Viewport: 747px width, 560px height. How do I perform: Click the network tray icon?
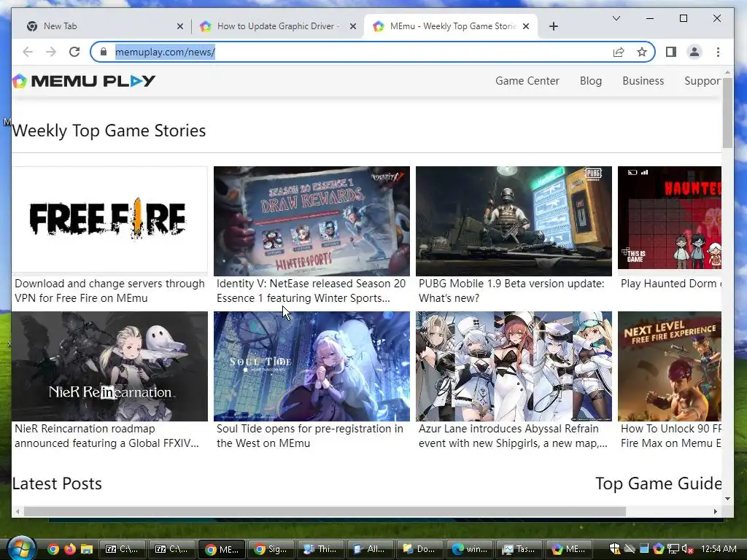pos(673,549)
